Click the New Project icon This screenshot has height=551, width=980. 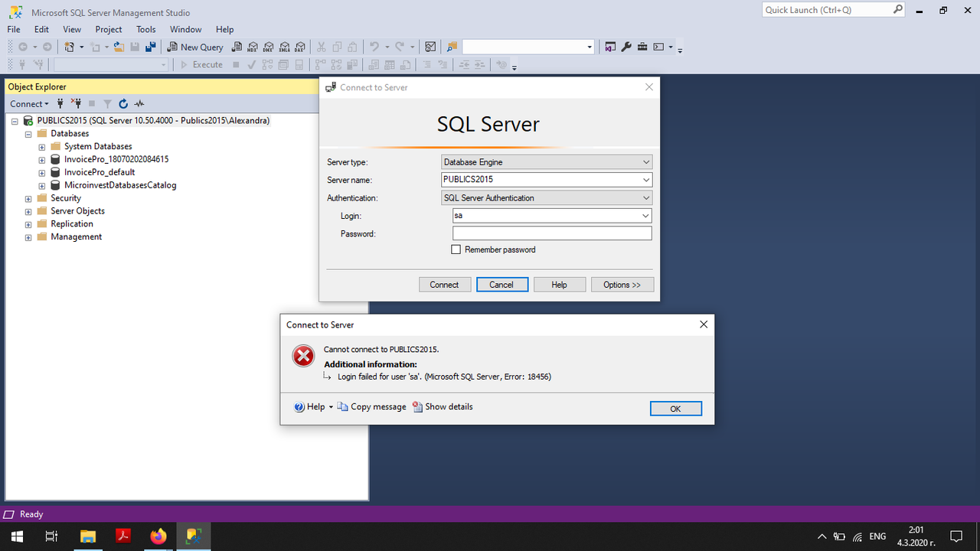point(69,47)
